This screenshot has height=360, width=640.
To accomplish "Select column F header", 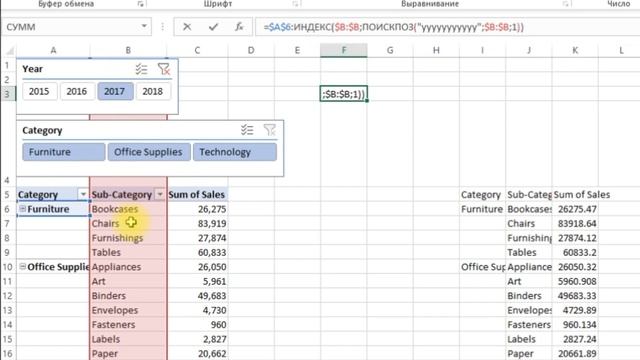I will point(344,51).
